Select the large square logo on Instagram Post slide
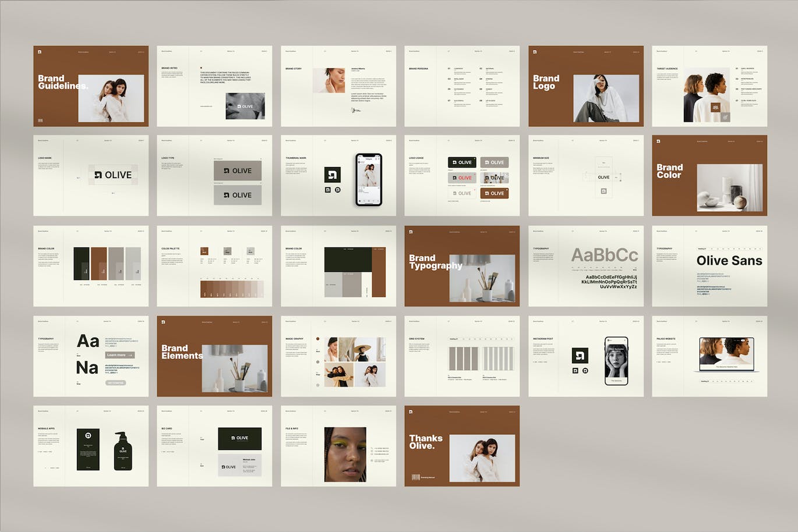This screenshot has height=532, width=798. 580,355
